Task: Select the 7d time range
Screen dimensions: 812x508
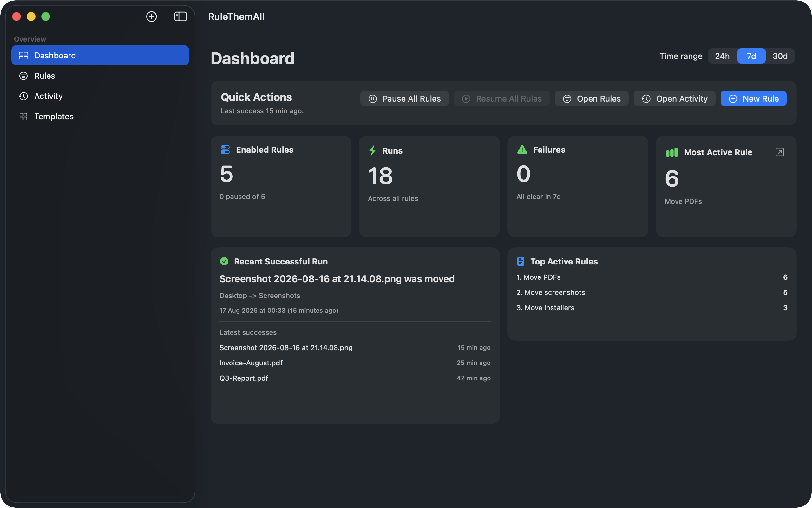Action: [x=751, y=56]
